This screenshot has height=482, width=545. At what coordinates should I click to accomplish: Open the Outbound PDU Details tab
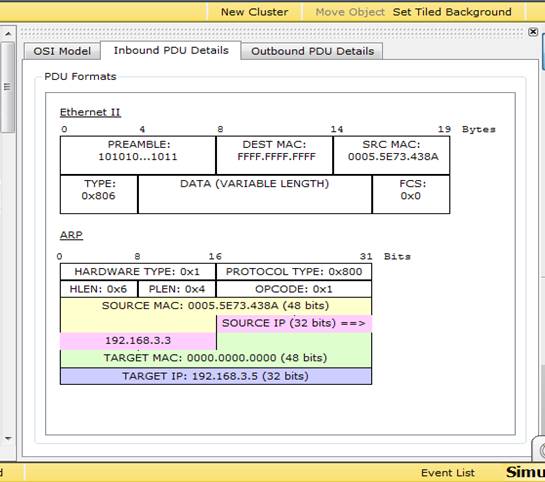click(x=312, y=51)
